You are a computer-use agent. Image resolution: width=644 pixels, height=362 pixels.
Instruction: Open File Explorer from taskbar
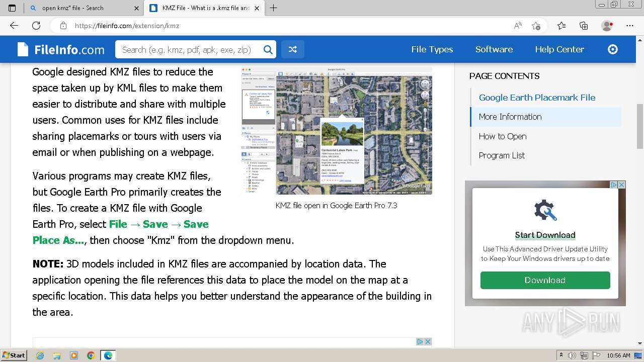[57, 355]
